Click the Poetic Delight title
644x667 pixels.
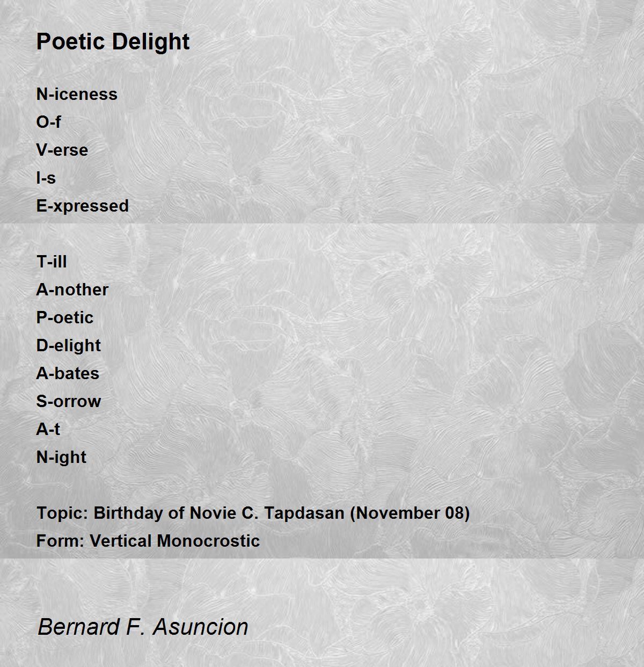pyautogui.click(x=113, y=42)
